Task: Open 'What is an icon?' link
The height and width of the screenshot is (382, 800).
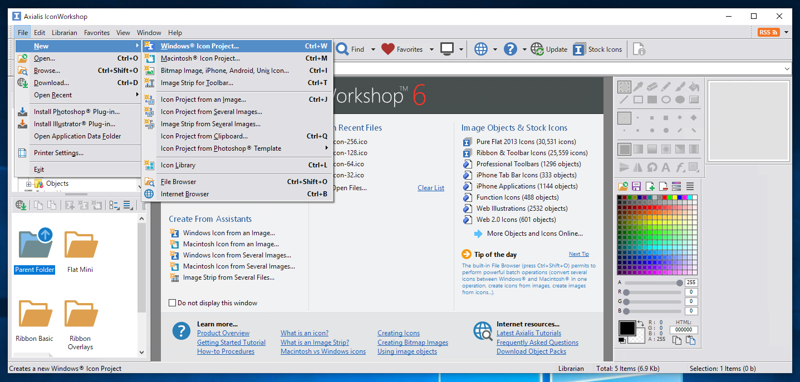Action: tap(304, 333)
